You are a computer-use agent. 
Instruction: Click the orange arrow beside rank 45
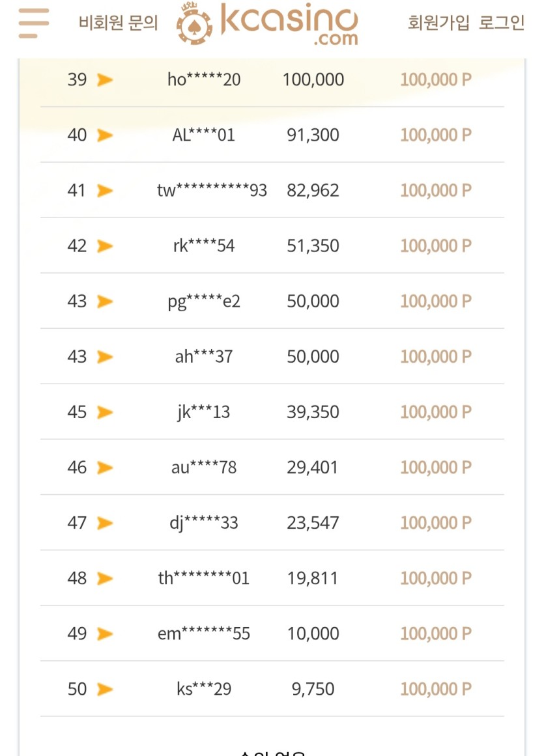point(105,412)
